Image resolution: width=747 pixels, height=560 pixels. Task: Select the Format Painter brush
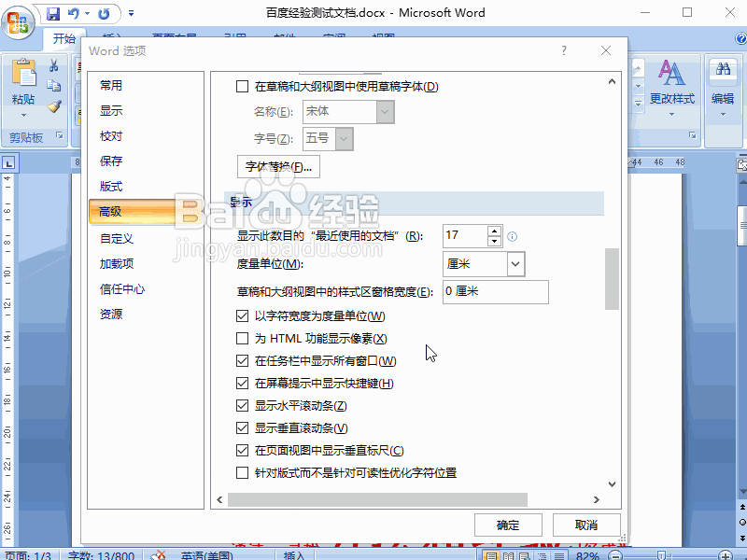[x=54, y=106]
